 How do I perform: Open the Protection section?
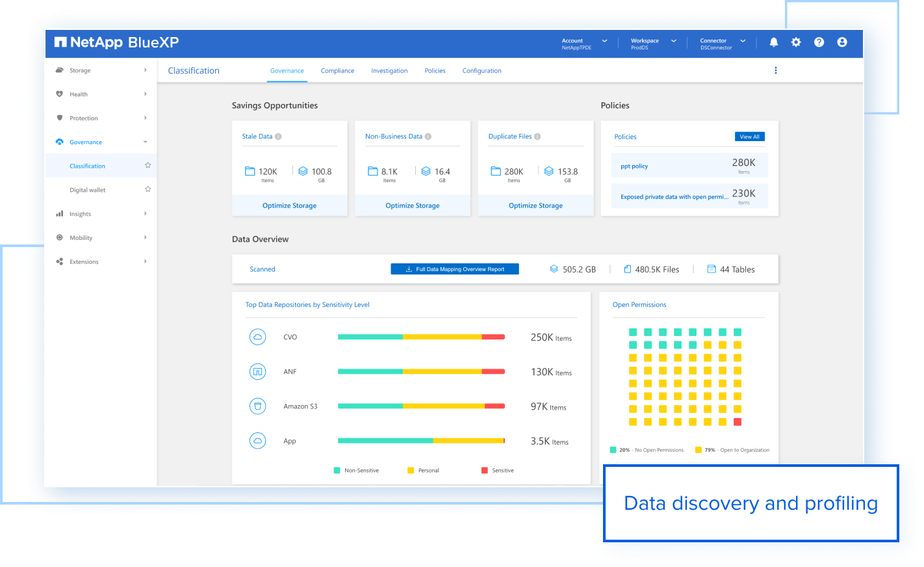[60, 118]
